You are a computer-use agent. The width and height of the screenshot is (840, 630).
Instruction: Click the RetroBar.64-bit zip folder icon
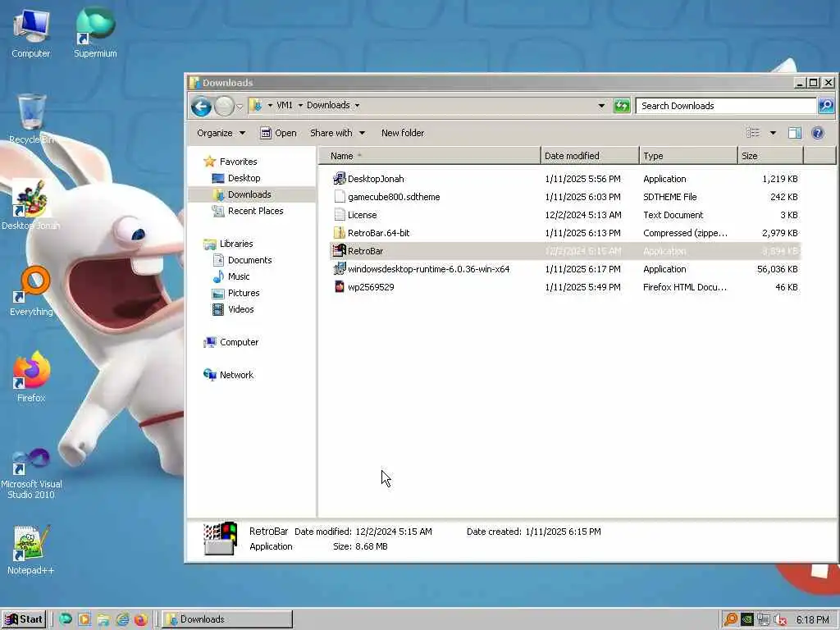(339, 232)
